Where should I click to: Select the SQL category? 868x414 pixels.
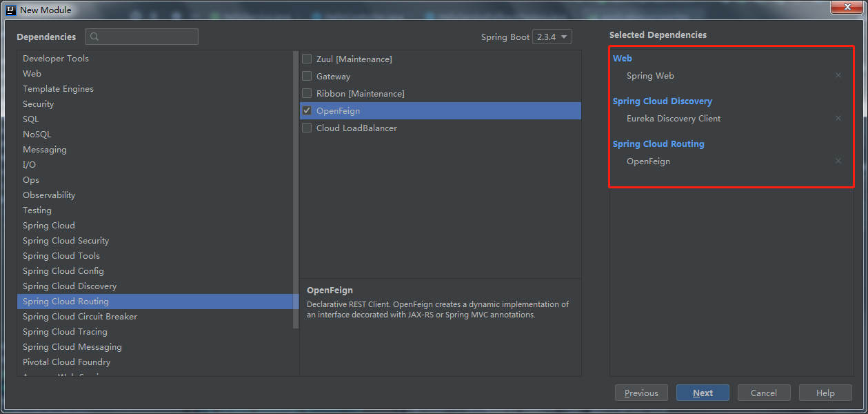coord(157,119)
